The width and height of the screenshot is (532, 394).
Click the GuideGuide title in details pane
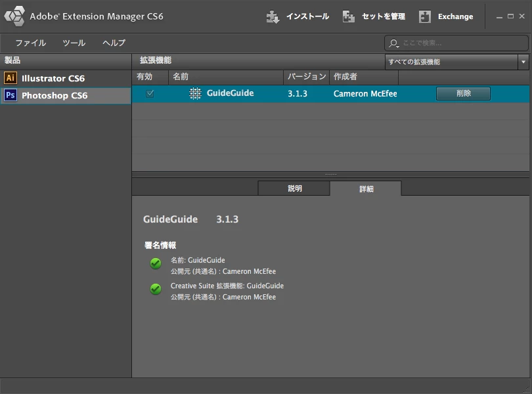tap(170, 219)
